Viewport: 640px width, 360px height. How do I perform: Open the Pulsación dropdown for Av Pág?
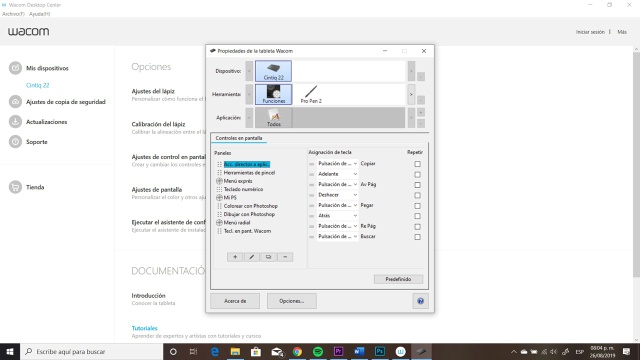click(x=338, y=184)
